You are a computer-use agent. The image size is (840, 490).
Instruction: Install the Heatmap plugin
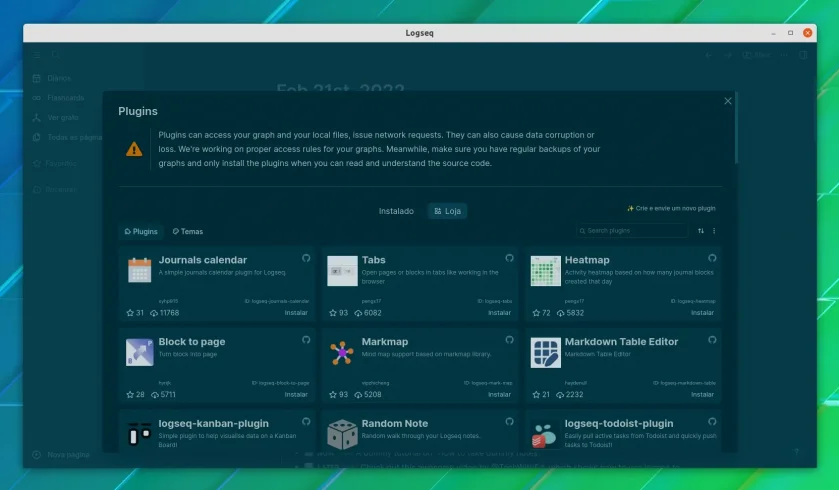tap(702, 313)
